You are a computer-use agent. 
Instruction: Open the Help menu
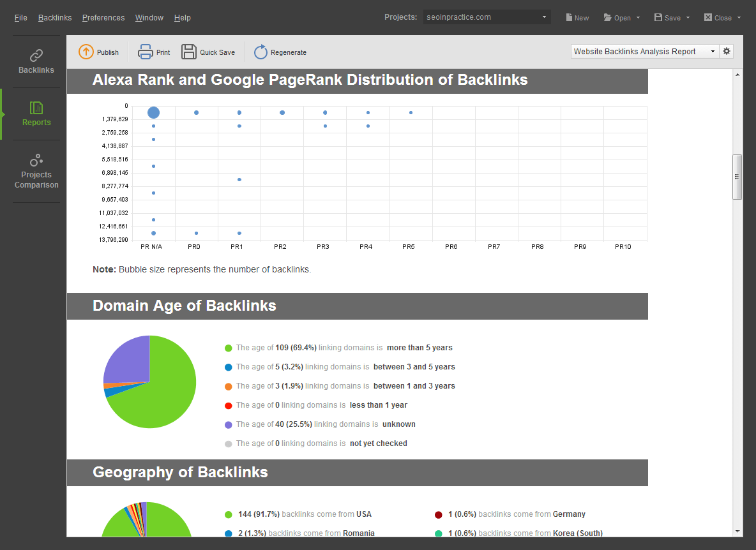182,17
